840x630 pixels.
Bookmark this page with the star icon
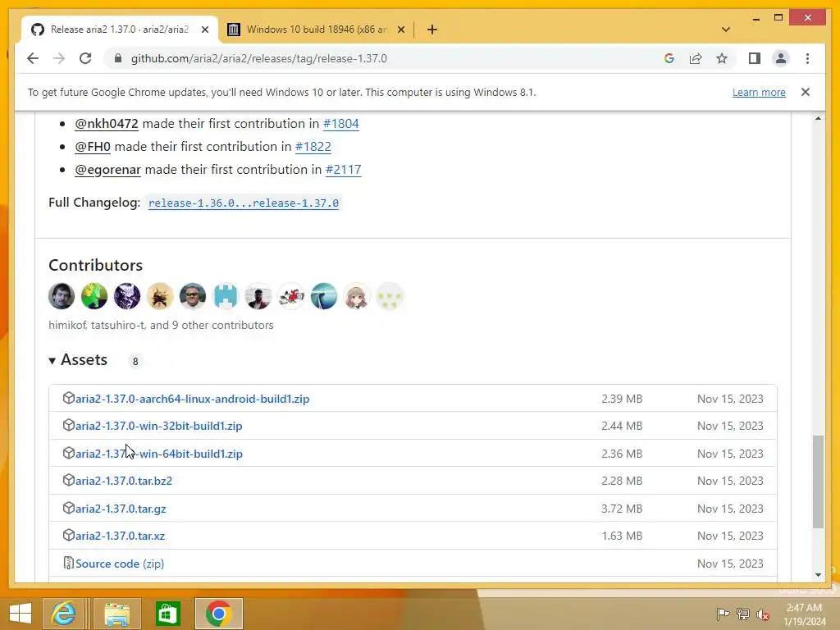[x=722, y=58]
